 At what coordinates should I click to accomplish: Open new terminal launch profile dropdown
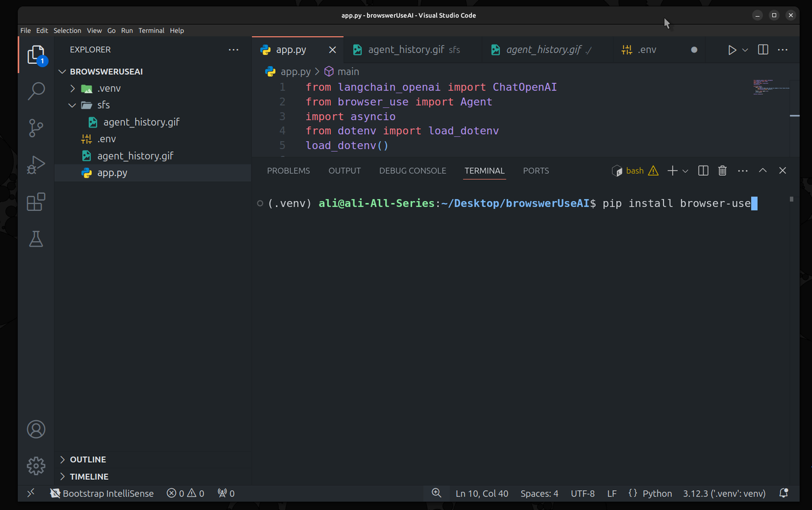[685, 171]
